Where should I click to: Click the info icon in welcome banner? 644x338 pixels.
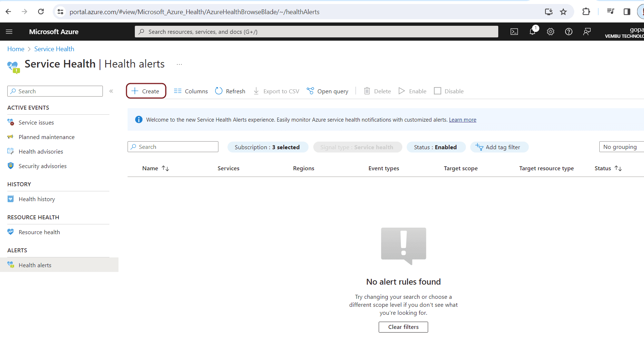coord(139,119)
